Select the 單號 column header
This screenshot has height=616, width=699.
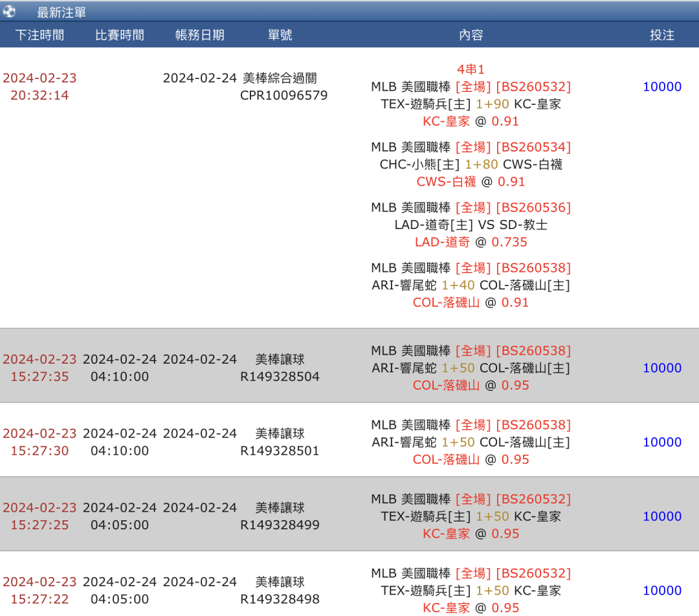click(x=280, y=35)
